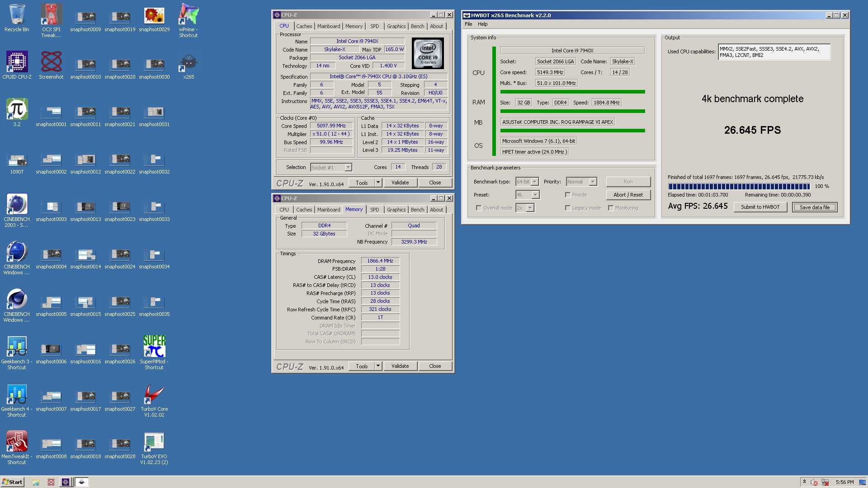Launch the Geekbench 3 shortcut
Image resolution: width=868 pixels, height=488 pixels.
click(x=17, y=352)
